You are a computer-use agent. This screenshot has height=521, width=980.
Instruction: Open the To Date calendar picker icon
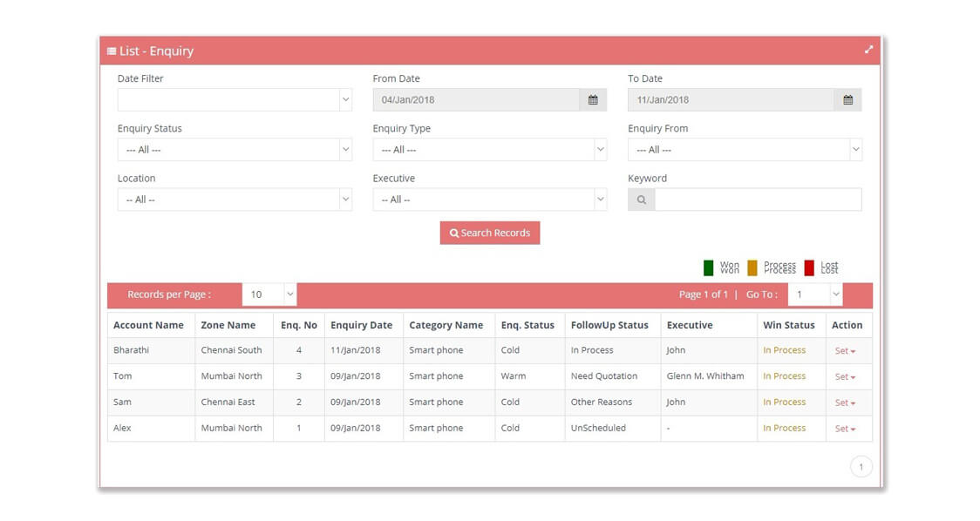coord(847,100)
